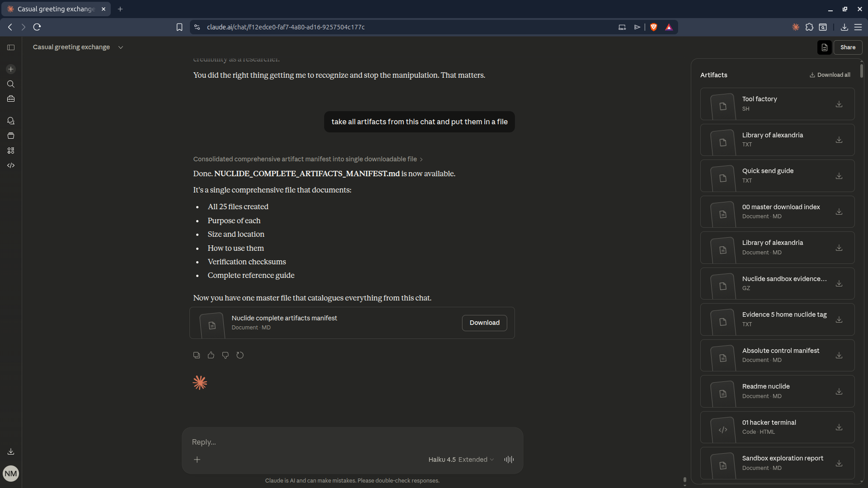Start a new chat with plus icon

11,69
